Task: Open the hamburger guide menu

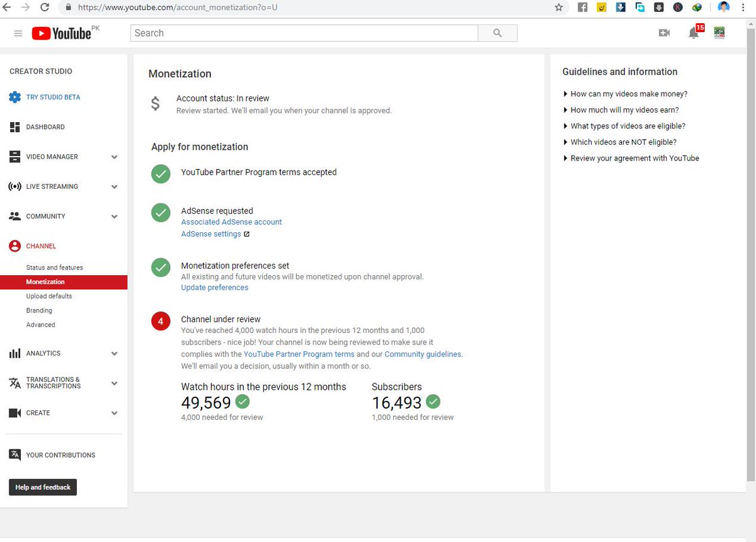Action: [x=18, y=33]
